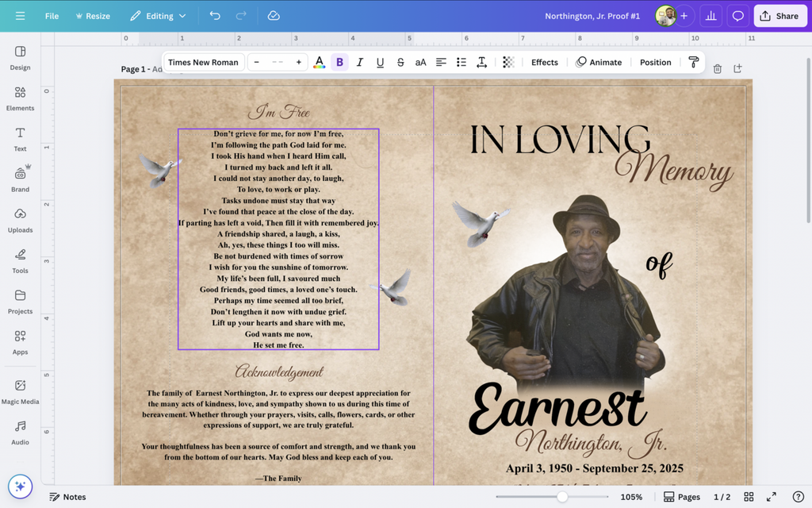This screenshot has height=508, width=812.
Task: Open the File menu
Action: [52, 16]
